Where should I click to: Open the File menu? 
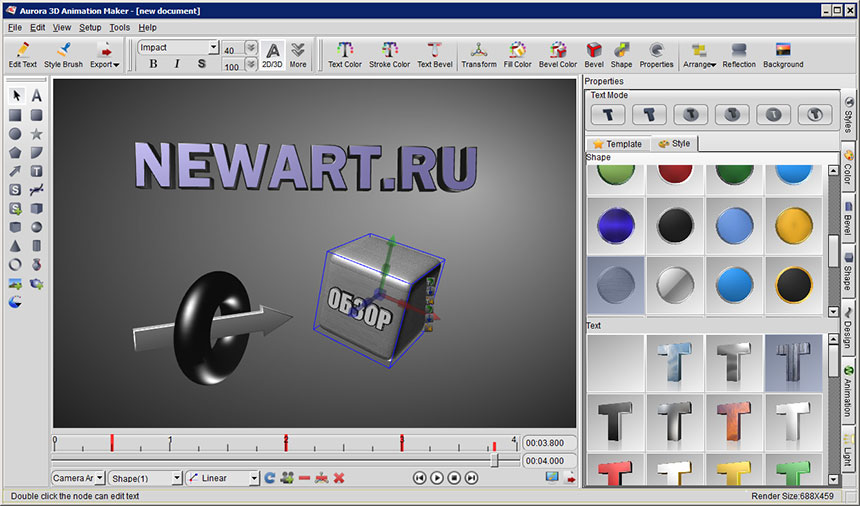click(x=15, y=27)
